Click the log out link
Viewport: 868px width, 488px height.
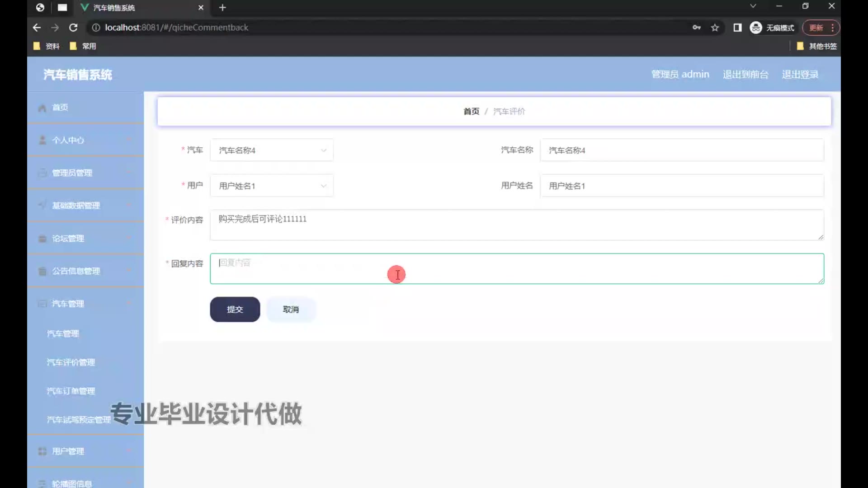click(800, 75)
